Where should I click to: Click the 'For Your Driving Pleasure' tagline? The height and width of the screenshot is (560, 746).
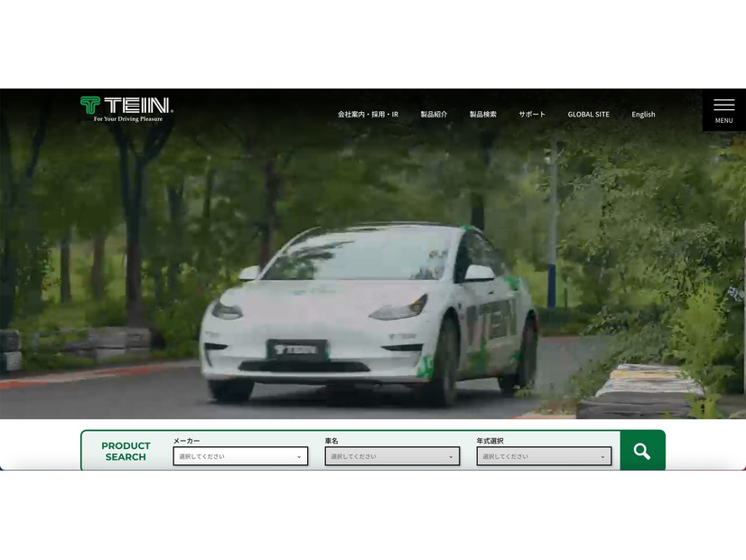(128, 119)
